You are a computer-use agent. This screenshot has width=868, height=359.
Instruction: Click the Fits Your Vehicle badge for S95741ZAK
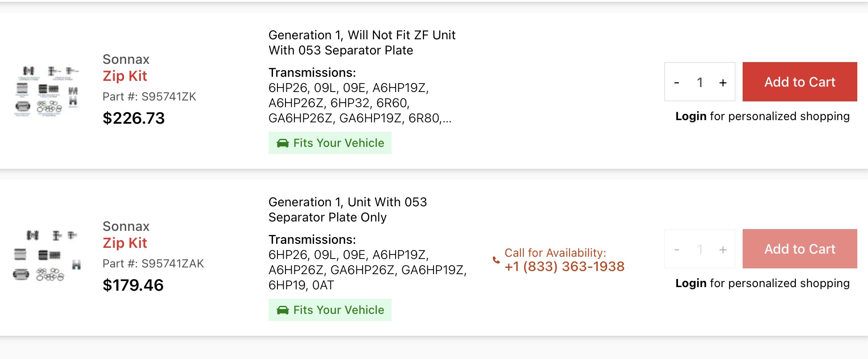(x=330, y=310)
